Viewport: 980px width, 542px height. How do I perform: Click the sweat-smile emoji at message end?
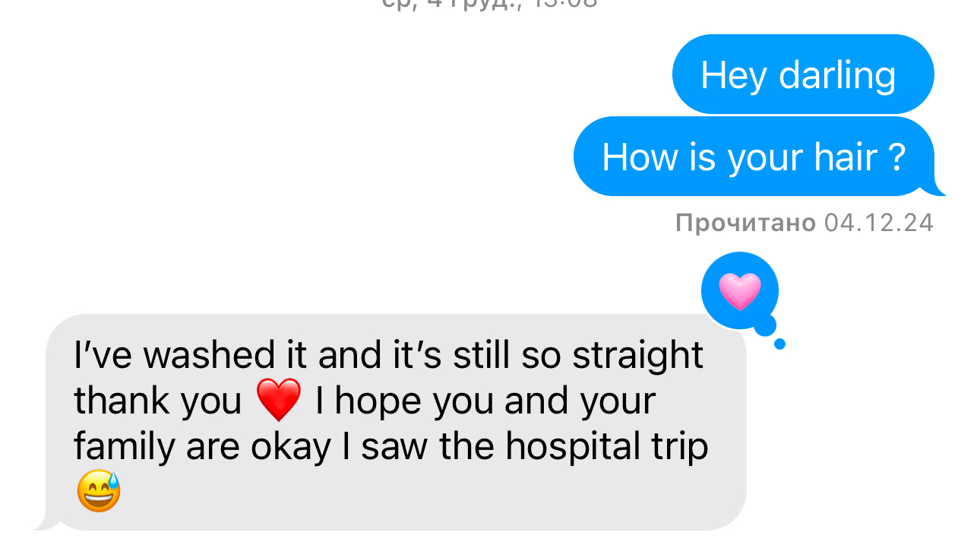click(99, 491)
